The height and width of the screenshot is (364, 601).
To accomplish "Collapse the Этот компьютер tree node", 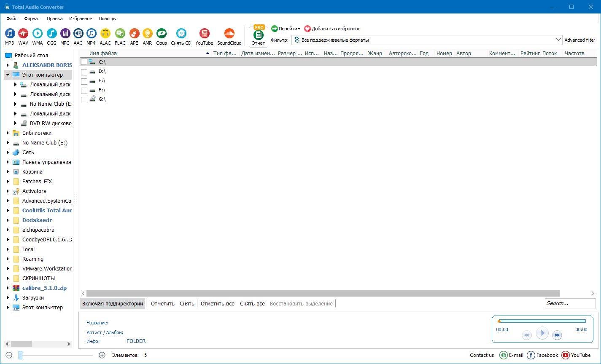I will point(8,75).
